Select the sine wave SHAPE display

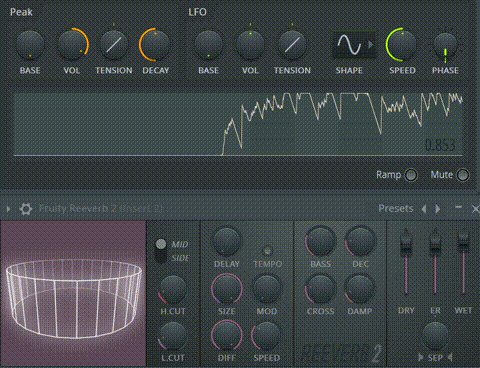click(349, 45)
